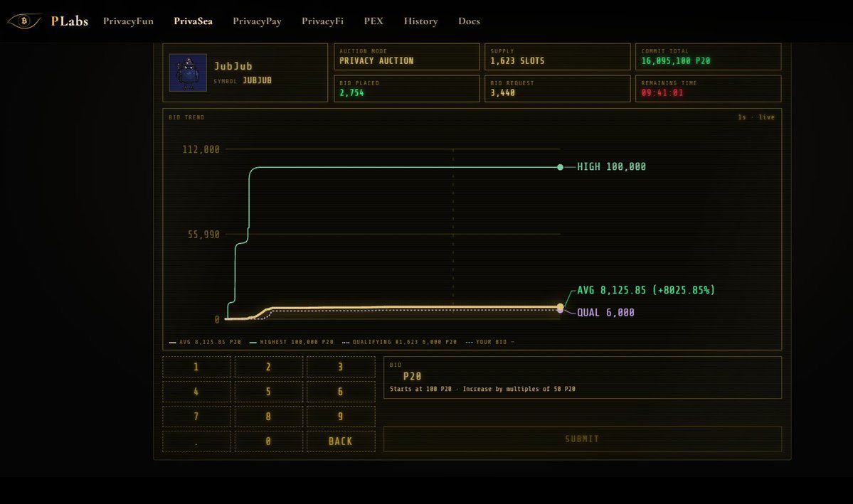The height and width of the screenshot is (504, 853).
Task: Click the bid request value 3,440
Action: click(503, 93)
